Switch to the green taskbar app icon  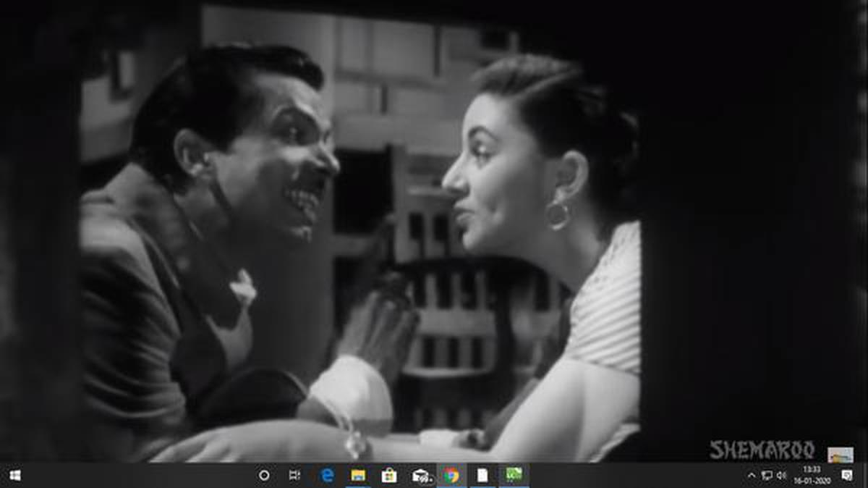click(x=514, y=476)
